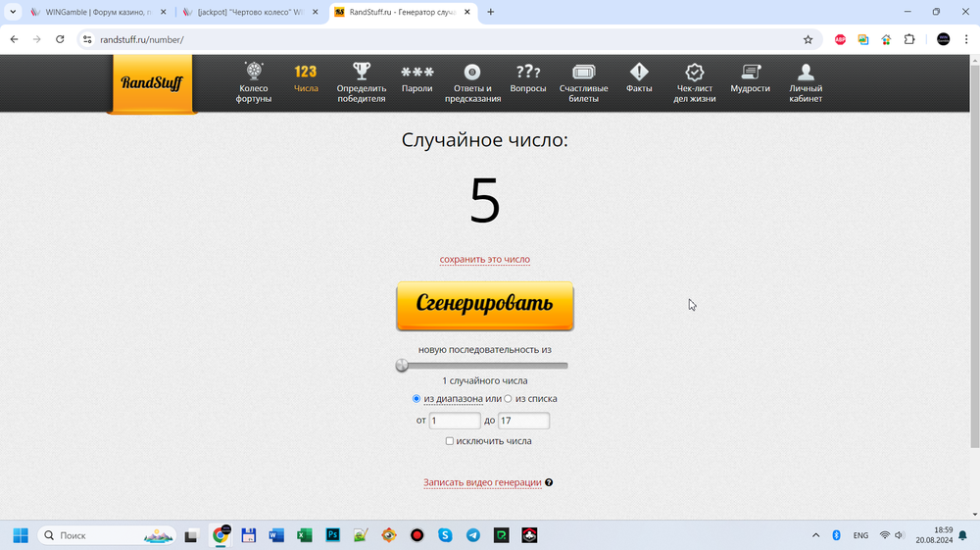Open Ответы и предсказания ball icon
Screen dimensions: 980x550
point(472,72)
